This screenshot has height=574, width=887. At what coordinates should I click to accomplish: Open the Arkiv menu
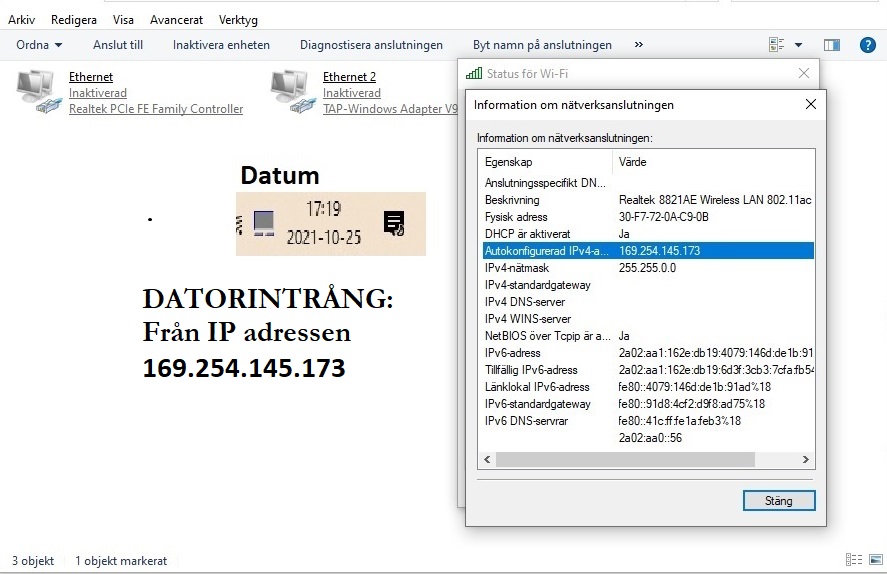22,20
